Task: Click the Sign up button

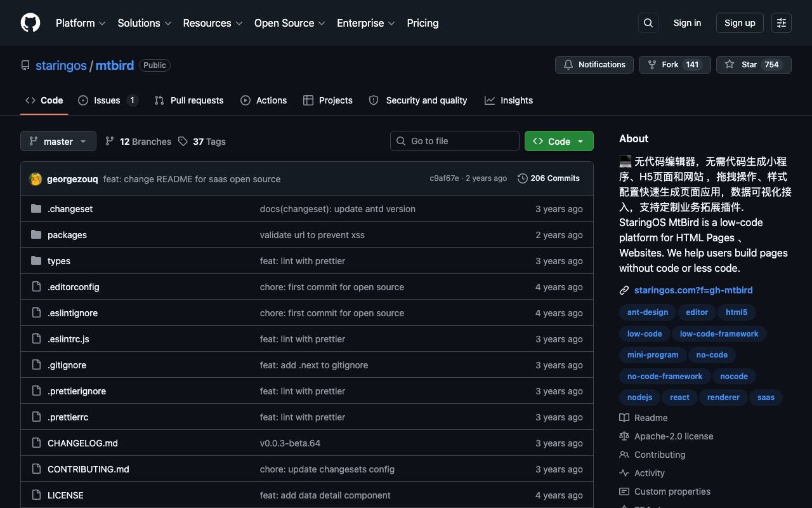Action: click(x=740, y=23)
